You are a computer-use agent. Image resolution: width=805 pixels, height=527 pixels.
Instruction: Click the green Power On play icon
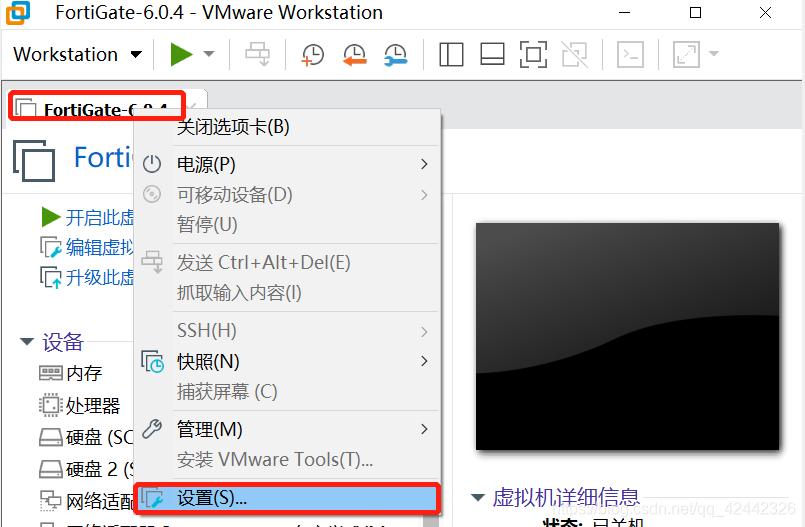click(x=181, y=54)
